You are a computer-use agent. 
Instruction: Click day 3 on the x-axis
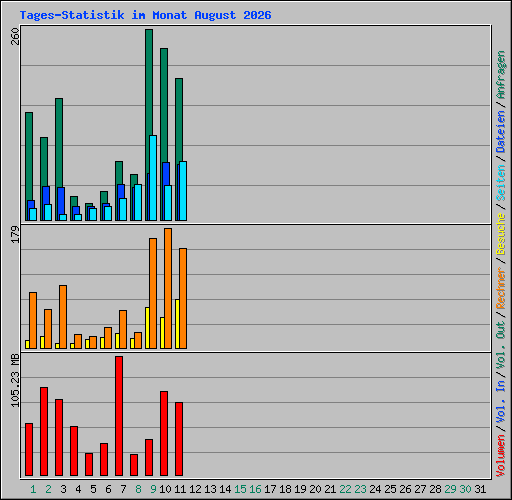point(63,489)
